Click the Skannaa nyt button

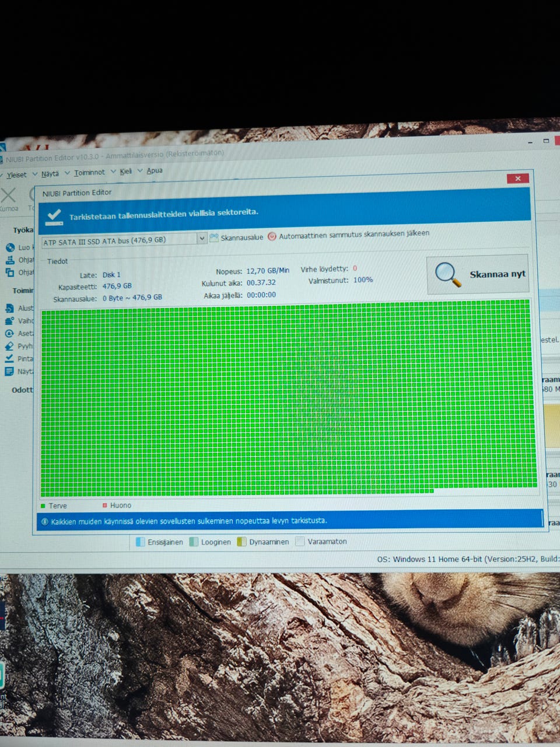[478, 274]
